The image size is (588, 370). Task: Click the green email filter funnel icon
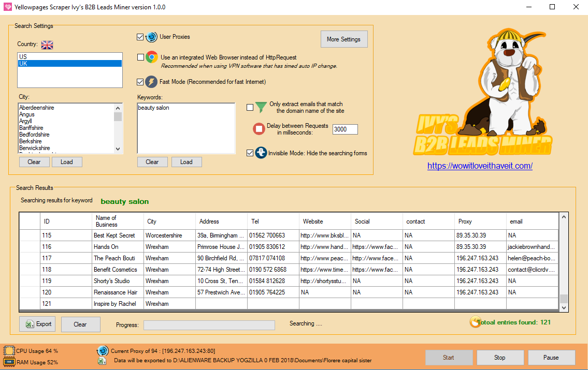click(261, 108)
